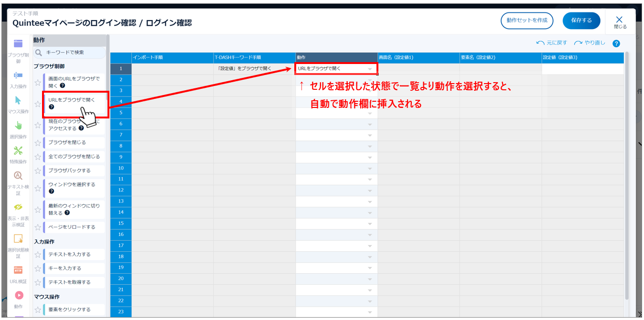The width and height of the screenshot is (644, 320).
Task: Click the 保存する button
Action: pos(581,21)
